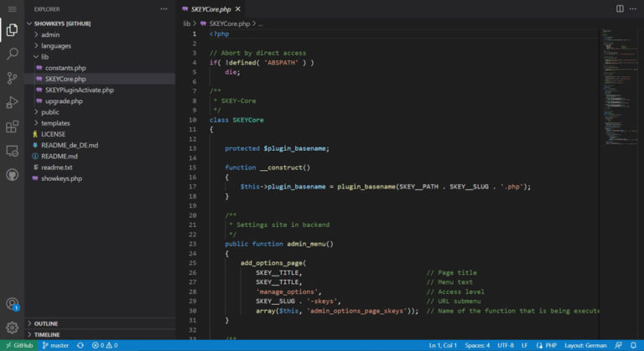Click lib in the breadcrumb path
Screen dimensions: 644x351
(186, 23)
